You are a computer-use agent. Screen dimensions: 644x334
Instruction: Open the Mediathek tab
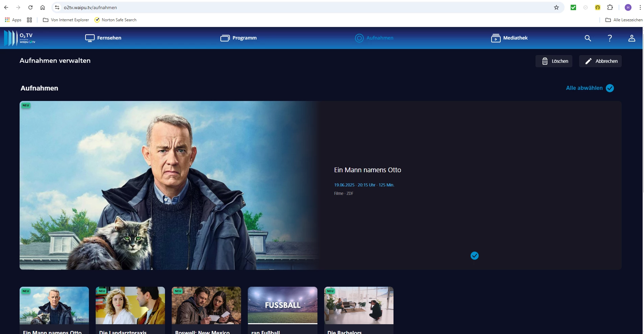[x=509, y=38]
